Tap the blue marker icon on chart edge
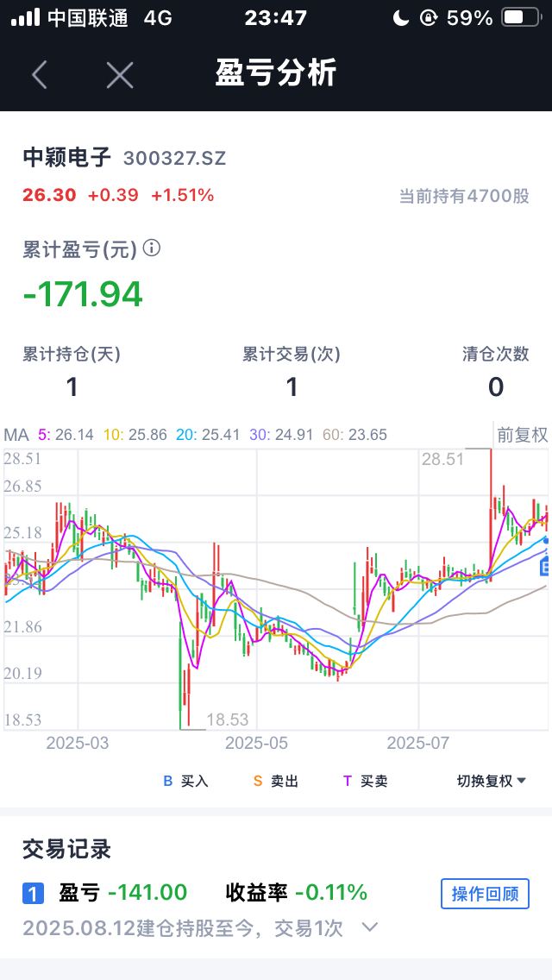This screenshot has width=552, height=980. [x=545, y=567]
